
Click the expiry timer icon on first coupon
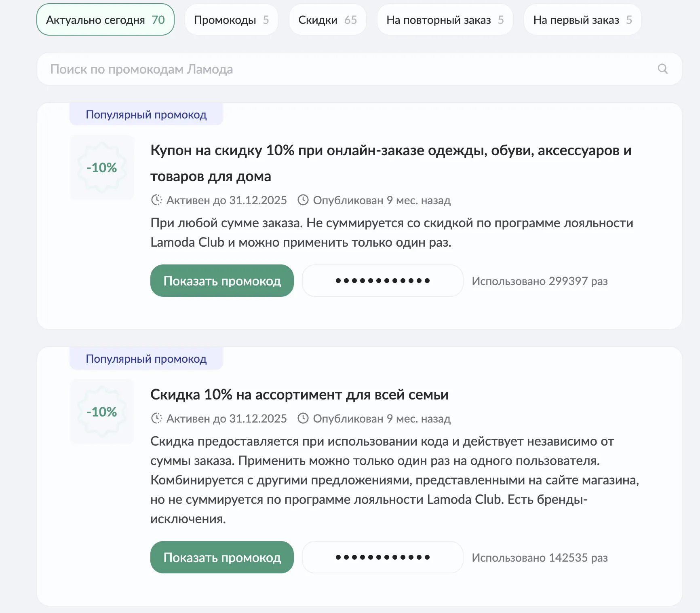pyautogui.click(x=156, y=200)
